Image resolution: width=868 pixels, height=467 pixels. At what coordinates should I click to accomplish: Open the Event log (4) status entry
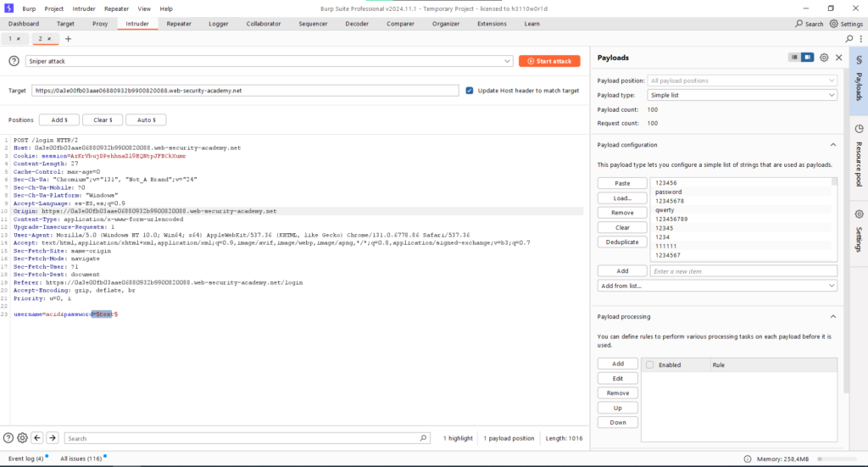pyautogui.click(x=25, y=459)
